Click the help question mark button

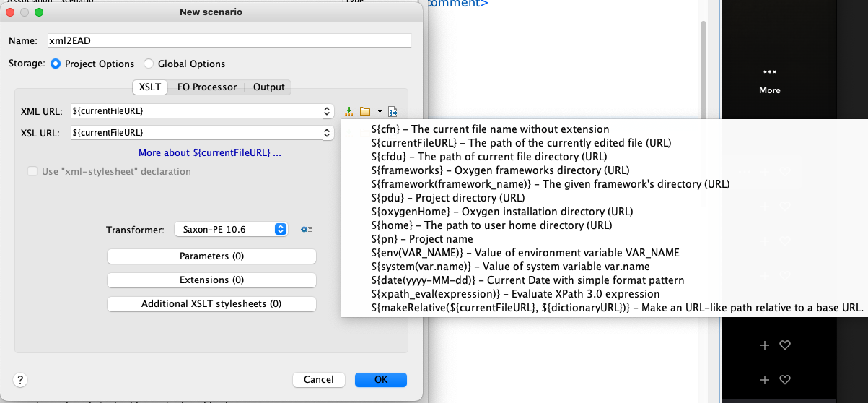point(21,379)
